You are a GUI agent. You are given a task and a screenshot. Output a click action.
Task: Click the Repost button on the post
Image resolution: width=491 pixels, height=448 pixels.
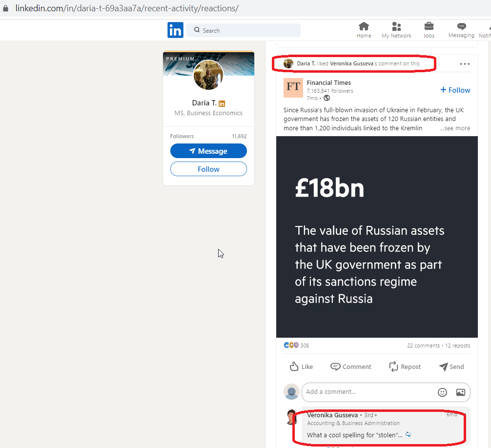pyautogui.click(x=405, y=367)
